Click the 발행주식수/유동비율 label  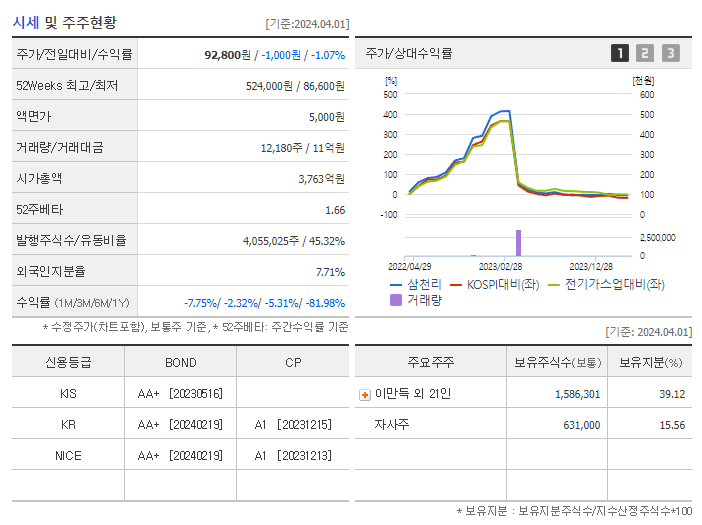(71, 240)
